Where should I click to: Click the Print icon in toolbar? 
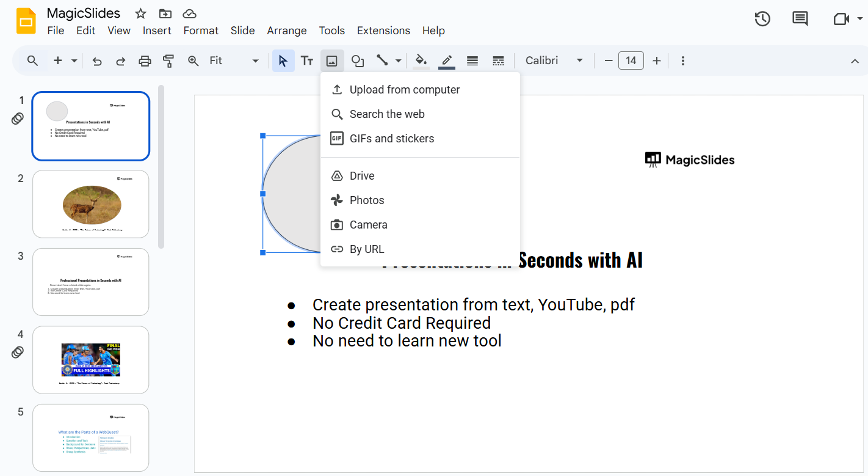[145, 61]
